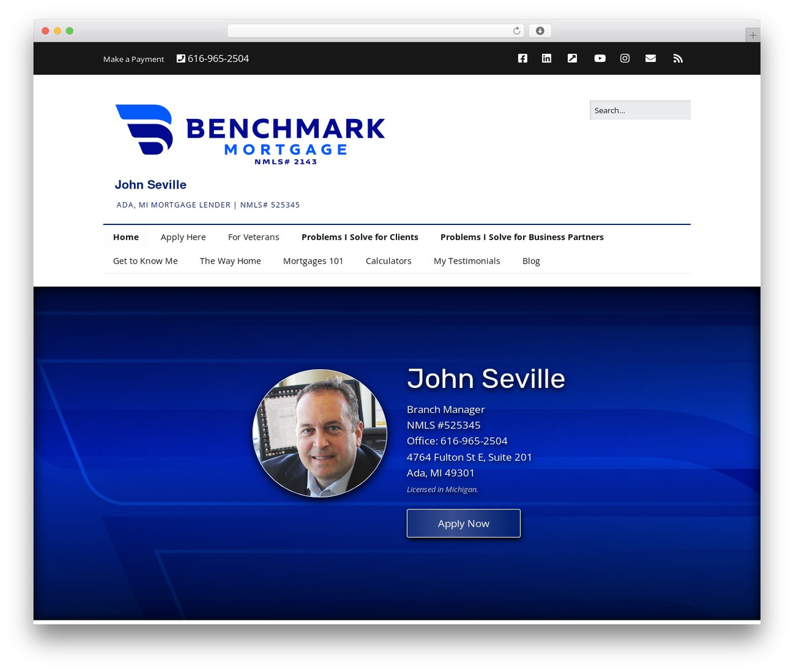Open the Apply Here menu item

[183, 237]
